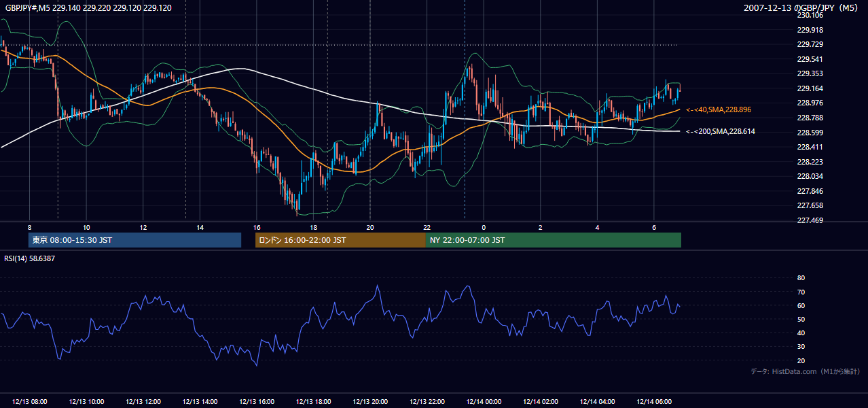Click price axis label 229.164

809,88
